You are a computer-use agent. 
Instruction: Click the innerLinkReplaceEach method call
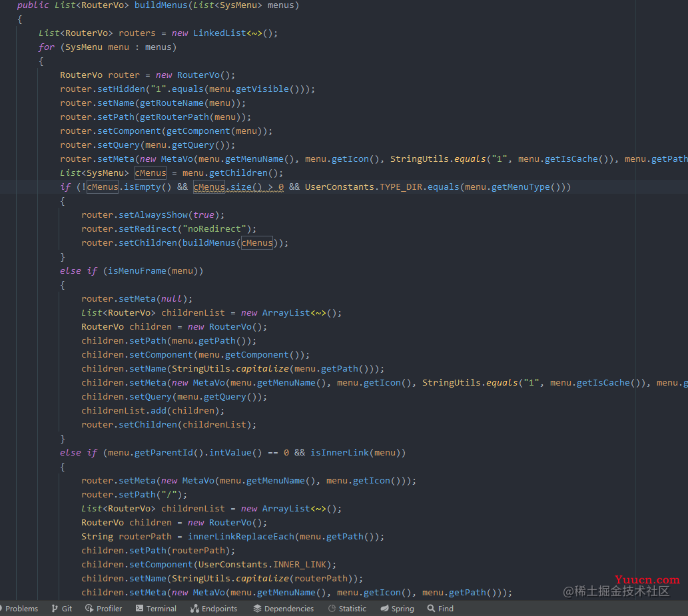[241, 537]
